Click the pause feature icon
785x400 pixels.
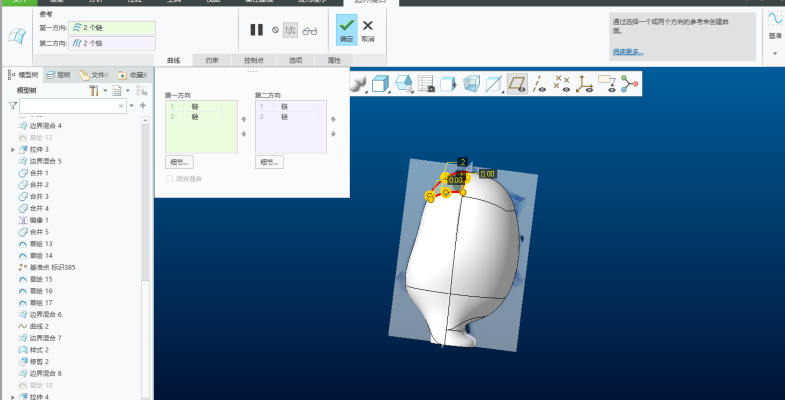tap(256, 30)
